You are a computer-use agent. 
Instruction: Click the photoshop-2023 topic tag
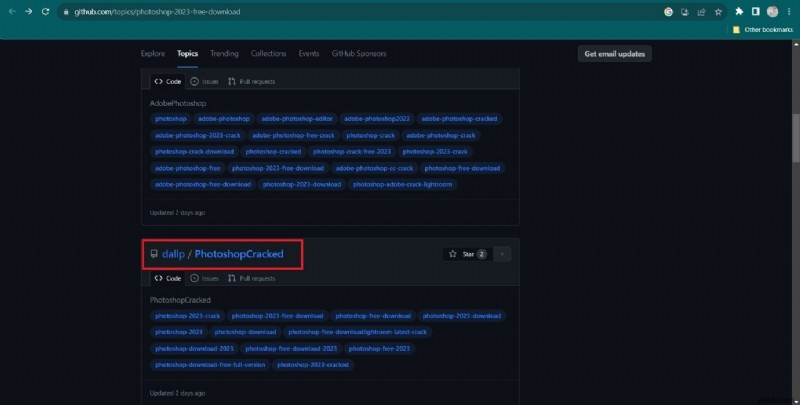(x=179, y=332)
